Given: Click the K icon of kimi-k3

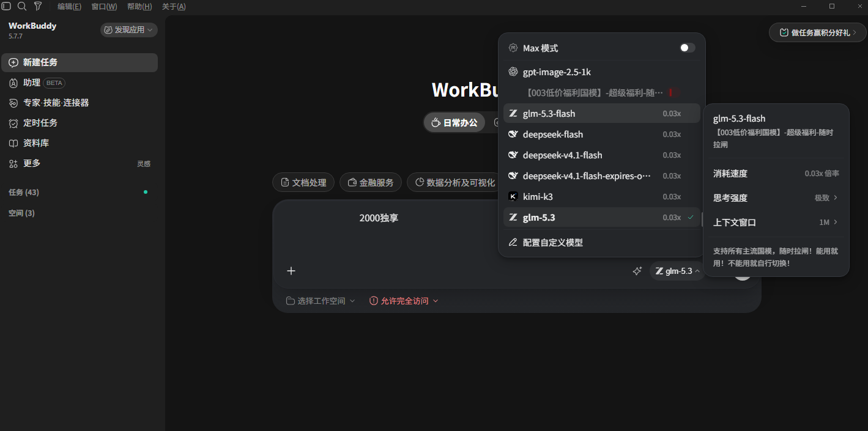Looking at the screenshot, I should [513, 197].
